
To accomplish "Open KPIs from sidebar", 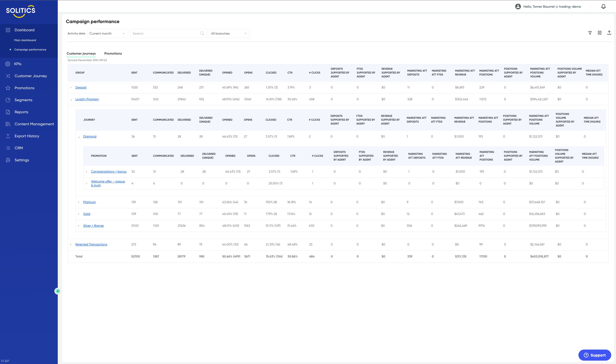I will (18, 64).
